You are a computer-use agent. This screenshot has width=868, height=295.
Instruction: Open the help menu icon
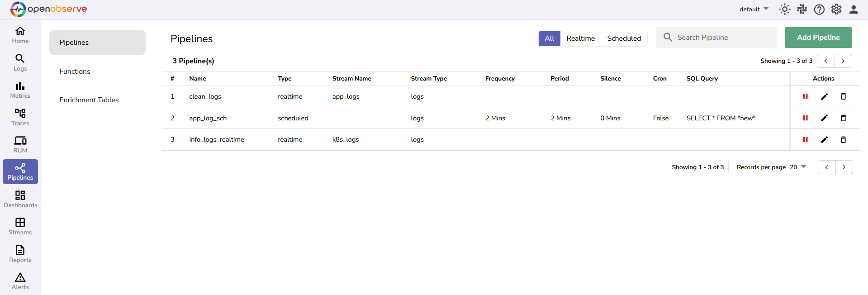coord(819,10)
